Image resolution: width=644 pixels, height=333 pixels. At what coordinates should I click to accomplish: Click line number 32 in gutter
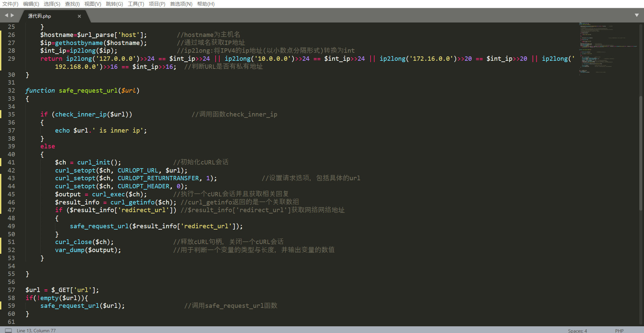click(x=11, y=91)
